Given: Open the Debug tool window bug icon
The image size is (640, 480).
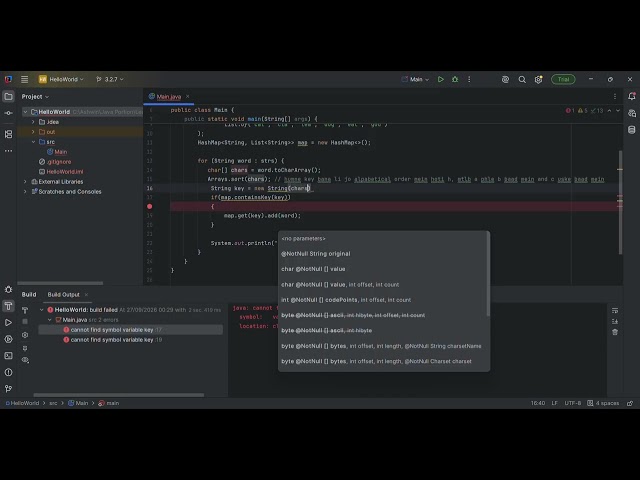Looking at the screenshot, I should [x=8, y=289].
